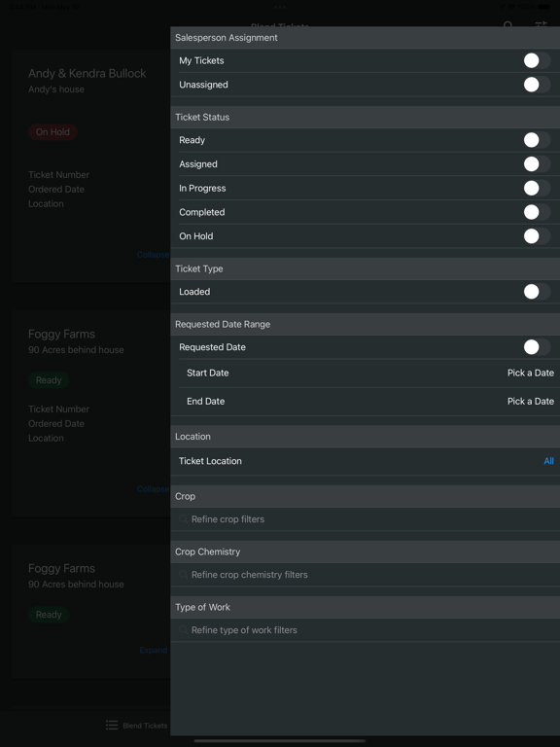Image resolution: width=560 pixels, height=747 pixels.
Task: Expand the bottom Foggy Farms ticket
Action: (154, 651)
